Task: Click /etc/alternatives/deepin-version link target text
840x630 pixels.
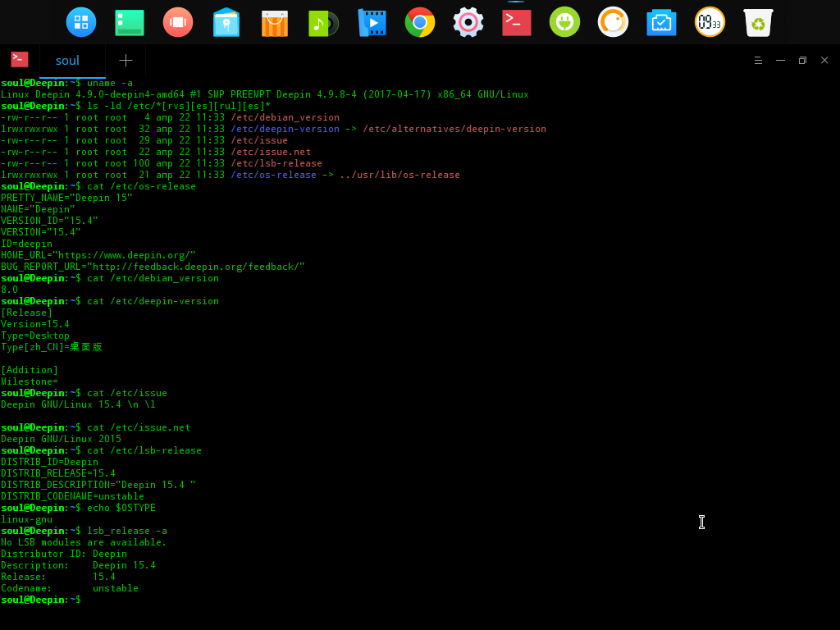Action: 454,129
